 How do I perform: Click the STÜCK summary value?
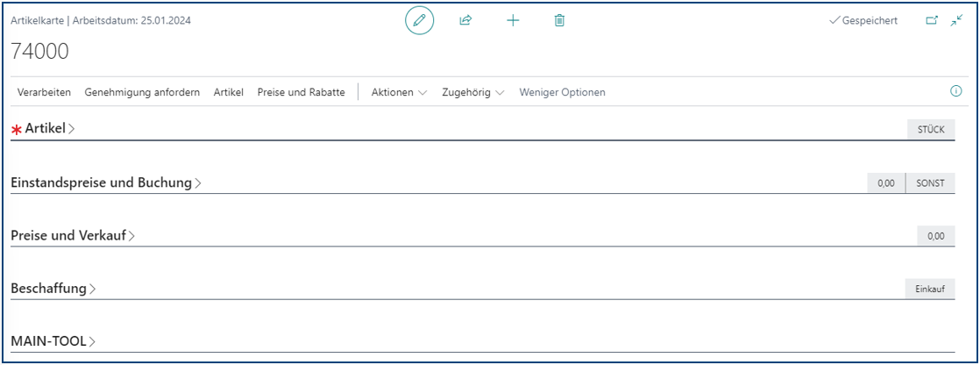click(x=931, y=130)
